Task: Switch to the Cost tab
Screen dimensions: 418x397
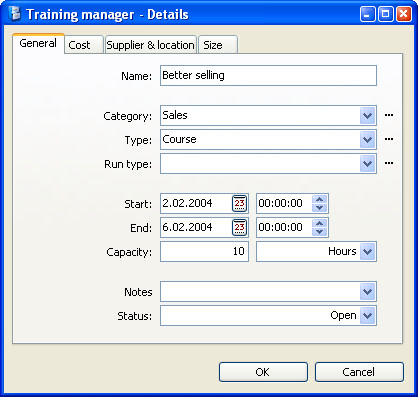Action: pos(83,45)
